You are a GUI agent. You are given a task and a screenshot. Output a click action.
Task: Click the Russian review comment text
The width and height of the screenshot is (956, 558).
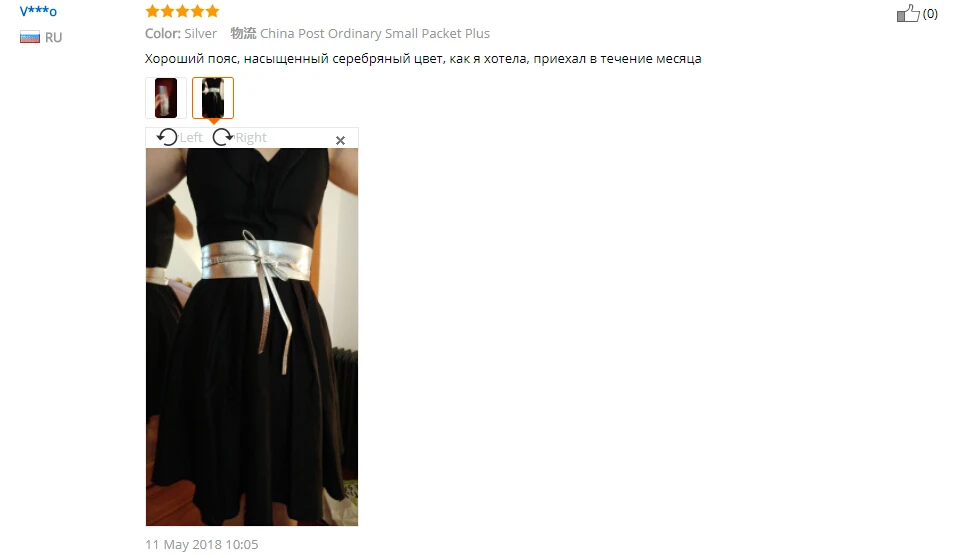pos(423,59)
